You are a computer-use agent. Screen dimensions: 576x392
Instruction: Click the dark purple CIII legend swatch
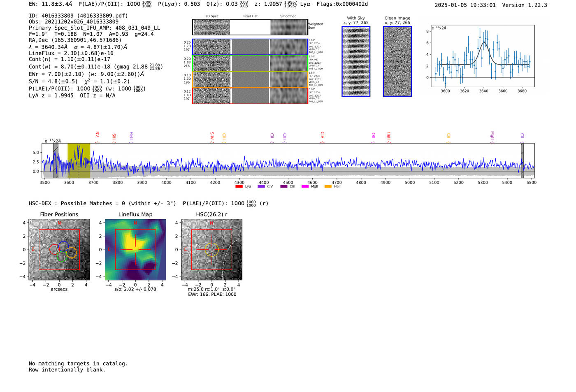[284, 186]
